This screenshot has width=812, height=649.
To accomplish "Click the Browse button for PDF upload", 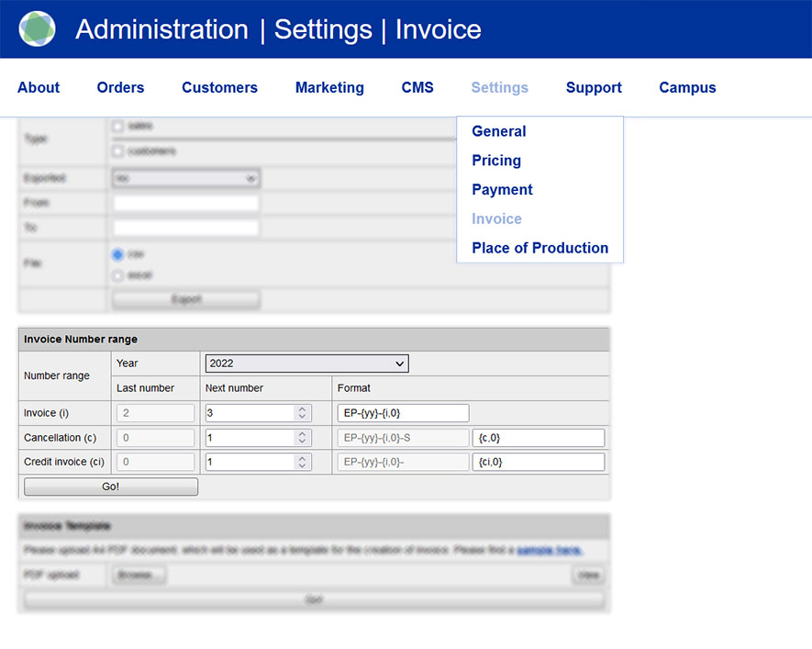I will (139, 576).
